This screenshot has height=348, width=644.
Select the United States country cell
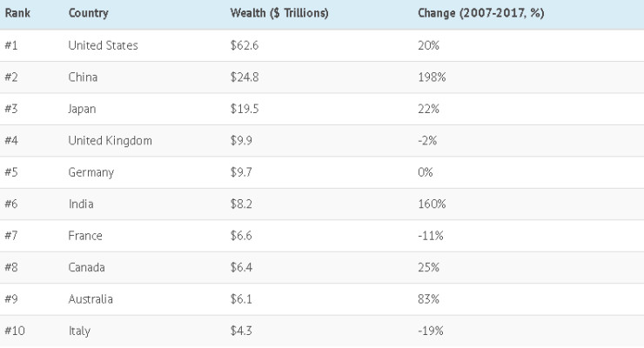[x=103, y=45]
